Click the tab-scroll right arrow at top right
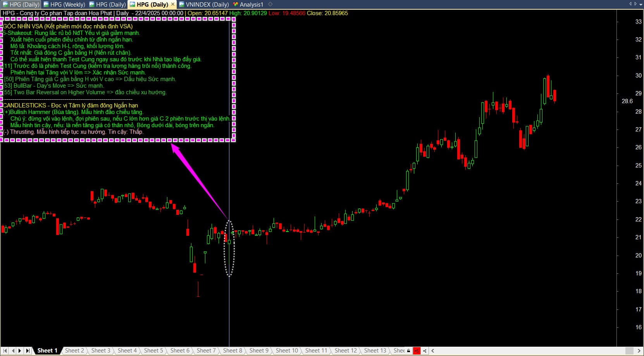 635,4
